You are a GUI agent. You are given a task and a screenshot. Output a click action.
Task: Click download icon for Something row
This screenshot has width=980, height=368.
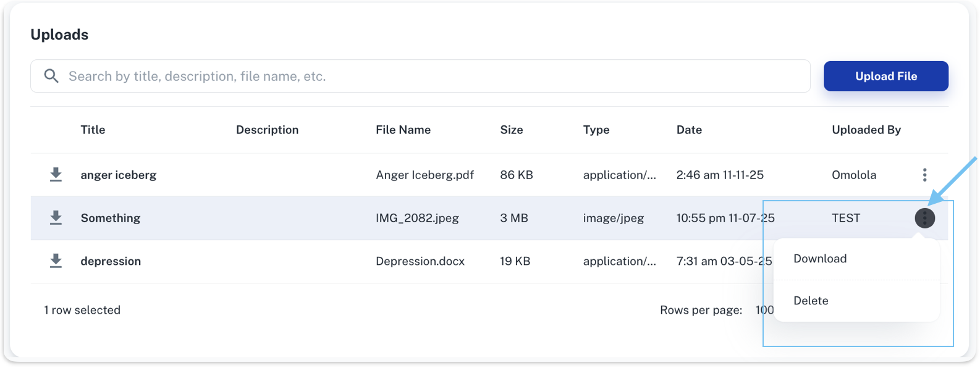click(56, 218)
